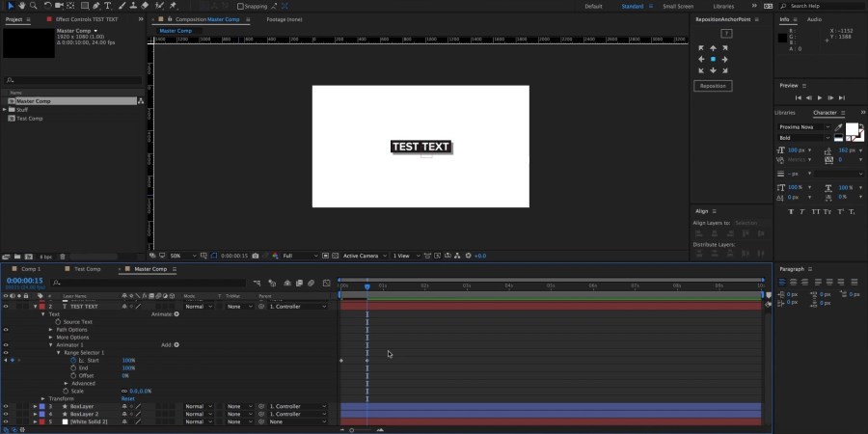Select the Small Screen workspace
This screenshot has width=868, height=434.
pos(678,6)
